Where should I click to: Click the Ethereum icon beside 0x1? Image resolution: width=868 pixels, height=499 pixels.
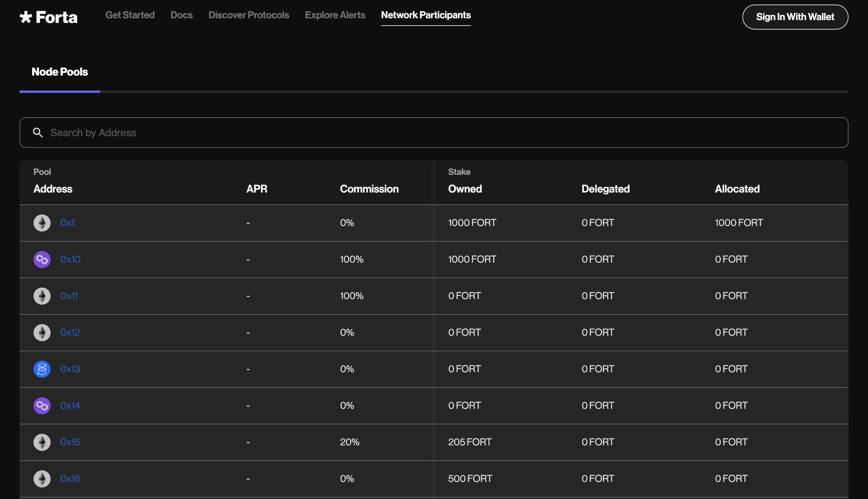click(42, 223)
